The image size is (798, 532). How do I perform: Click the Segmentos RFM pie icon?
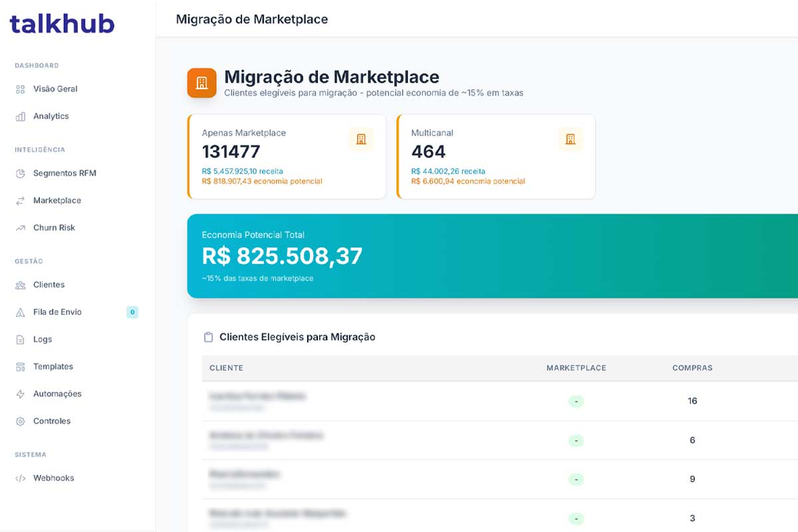click(20, 174)
